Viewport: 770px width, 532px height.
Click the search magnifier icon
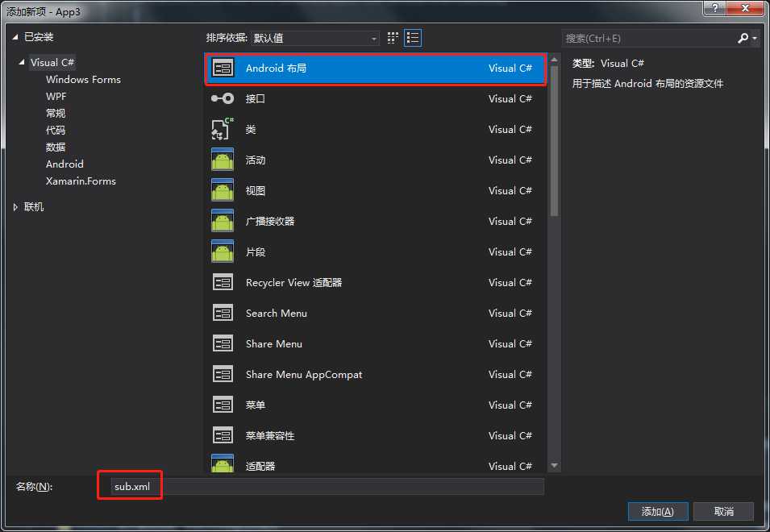coord(743,38)
